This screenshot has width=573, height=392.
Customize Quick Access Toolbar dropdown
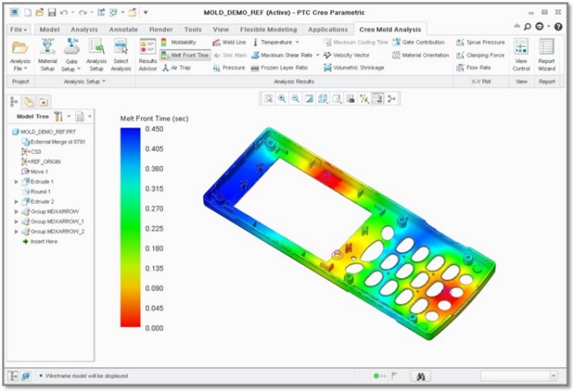[x=146, y=13]
